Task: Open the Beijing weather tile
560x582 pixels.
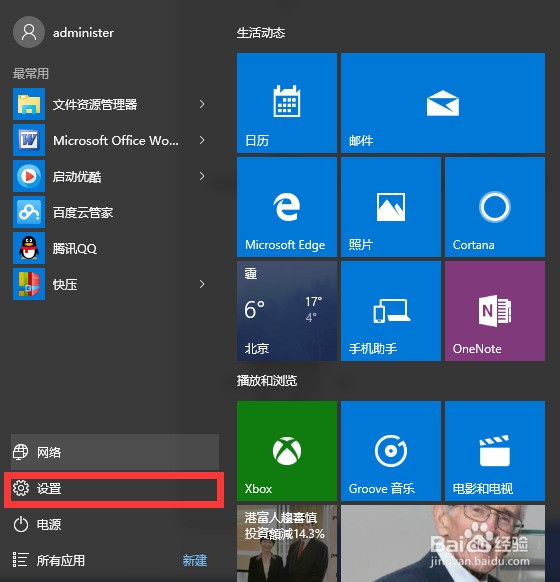Action: coord(287,311)
